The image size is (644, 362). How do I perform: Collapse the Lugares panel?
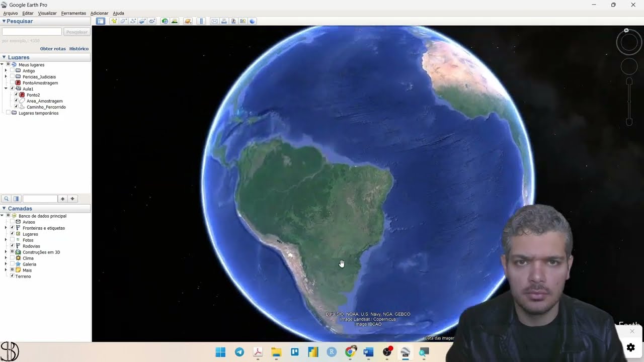[x=4, y=57]
